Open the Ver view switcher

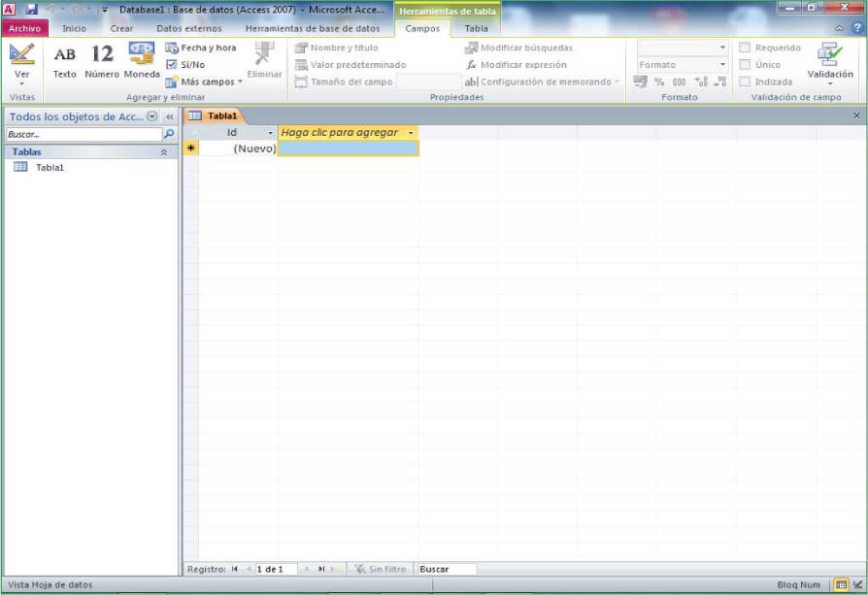coord(21,65)
